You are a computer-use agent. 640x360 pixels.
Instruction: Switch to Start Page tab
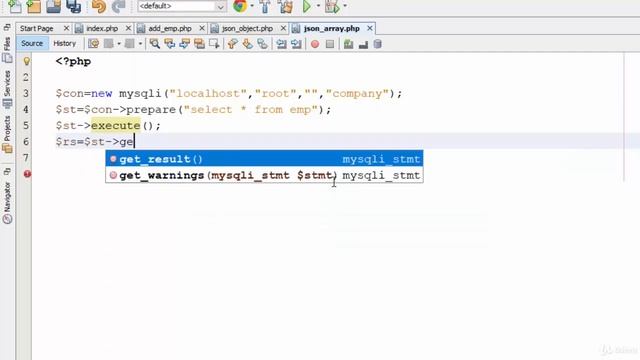click(37, 28)
